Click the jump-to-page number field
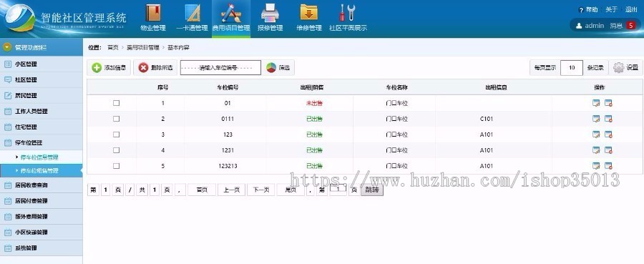Viewport: 644px width, 264px height. pyautogui.click(x=338, y=188)
